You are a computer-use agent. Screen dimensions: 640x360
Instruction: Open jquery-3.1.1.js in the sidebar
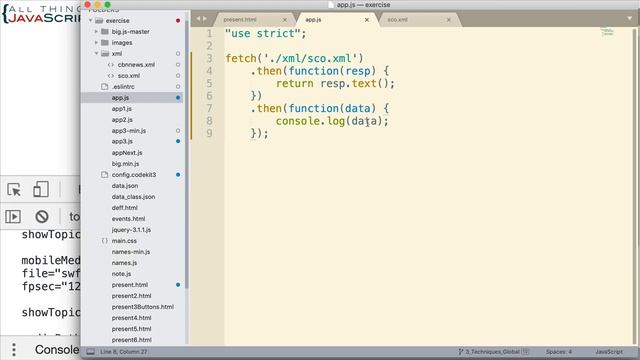point(131,230)
